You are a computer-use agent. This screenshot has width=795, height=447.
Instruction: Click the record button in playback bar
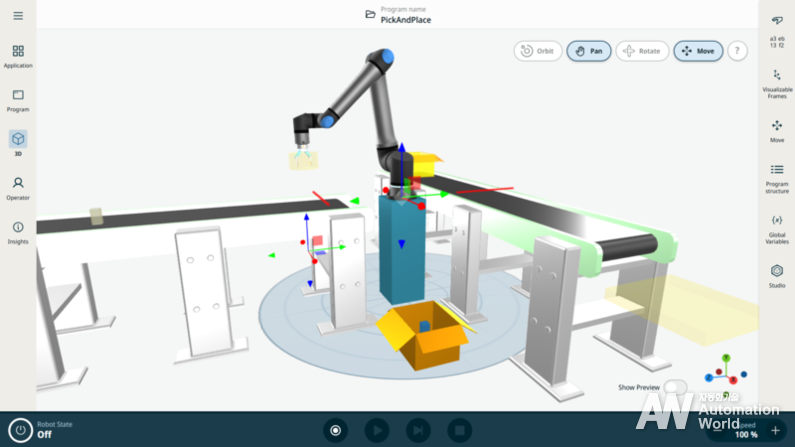pyautogui.click(x=335, y=430)
